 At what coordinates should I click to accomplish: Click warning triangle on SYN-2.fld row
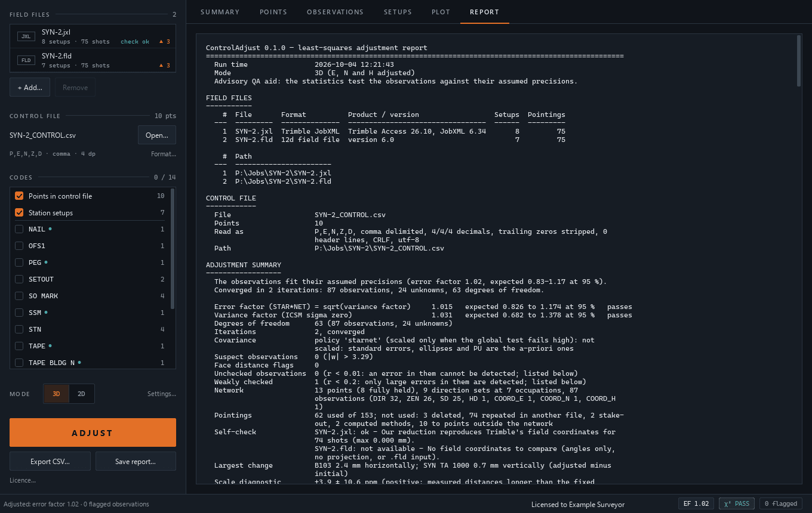161,66
